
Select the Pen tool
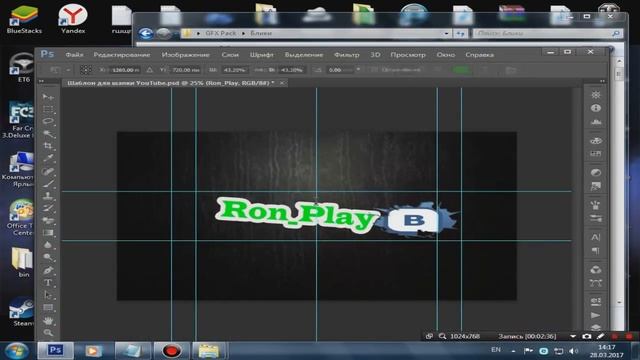48,270
